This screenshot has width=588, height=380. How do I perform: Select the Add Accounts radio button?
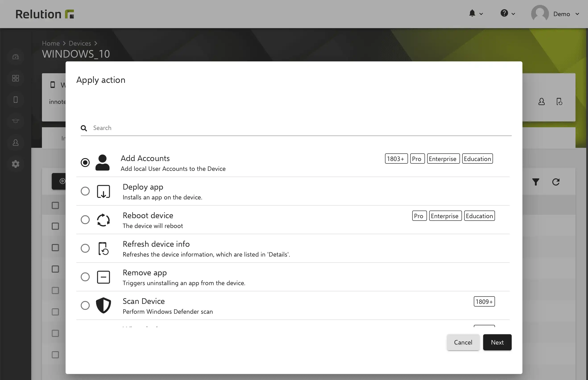85,162
